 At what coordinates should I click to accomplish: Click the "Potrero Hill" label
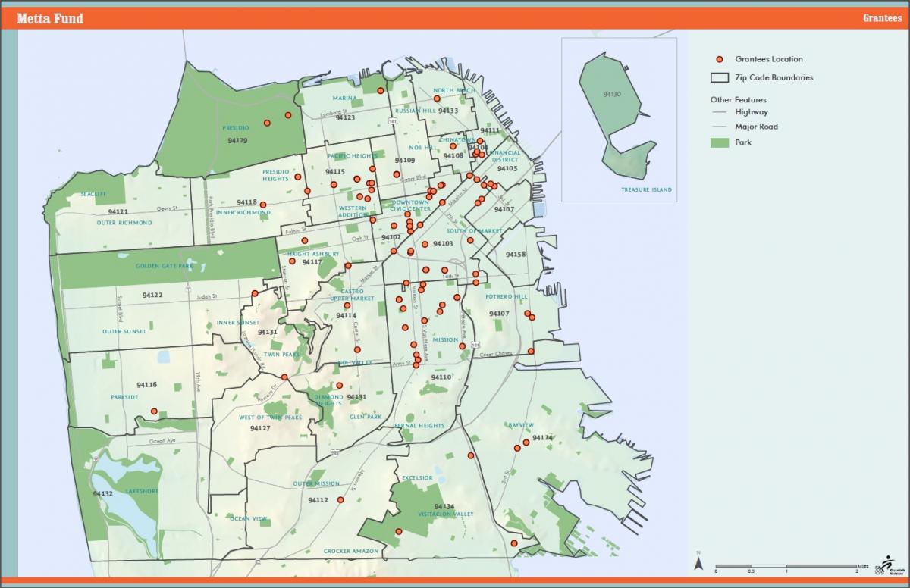click(506, 296)
